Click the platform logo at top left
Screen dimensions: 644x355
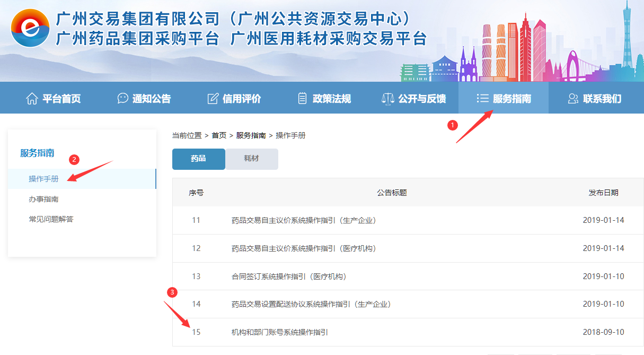[x=30, y=28]
